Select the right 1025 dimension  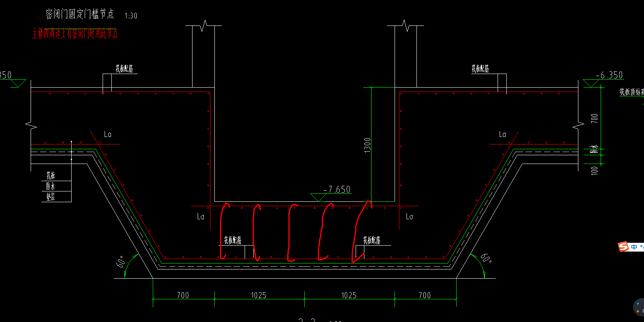(349, 295)
